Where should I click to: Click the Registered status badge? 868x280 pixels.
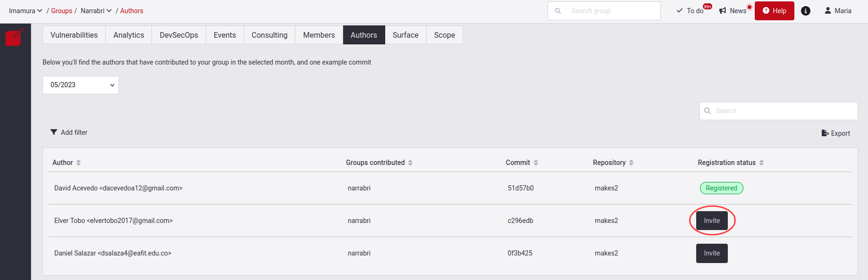pos(721,188)
